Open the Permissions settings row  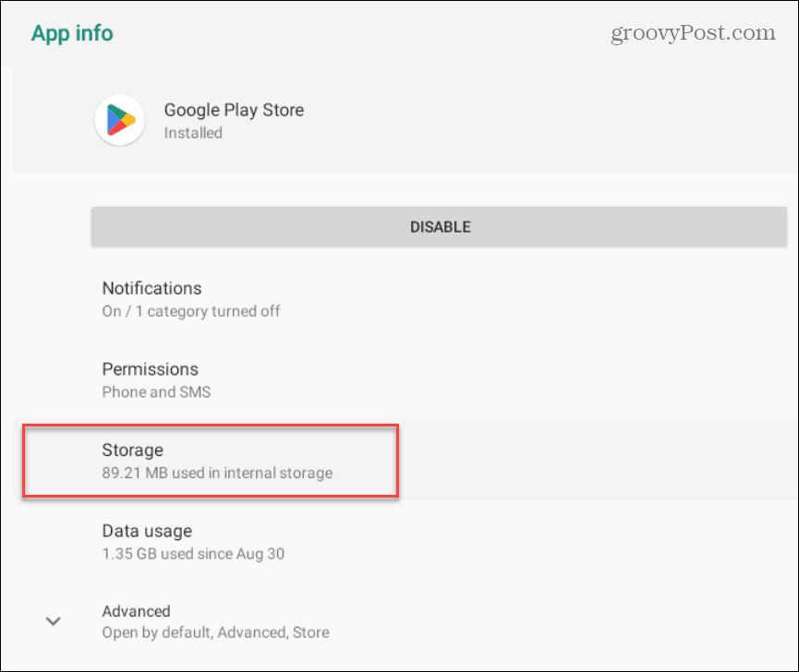406,380
